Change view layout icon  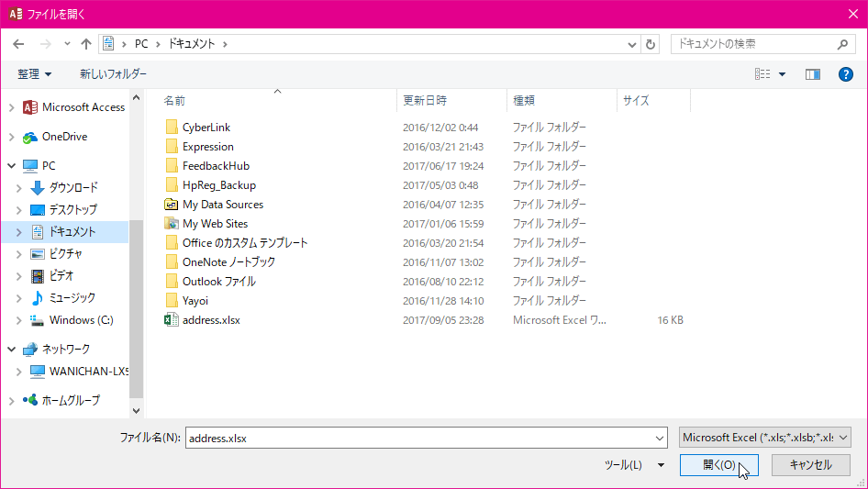[762, 74]
